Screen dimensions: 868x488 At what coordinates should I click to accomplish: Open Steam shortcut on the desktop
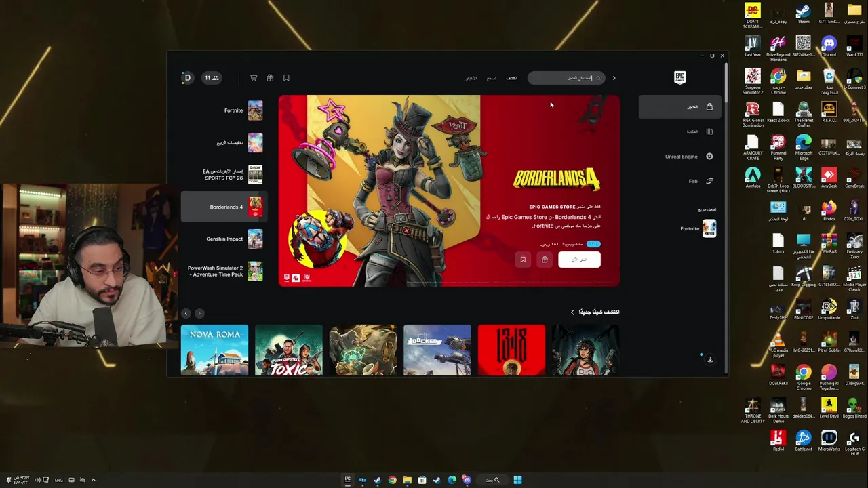click(x=804, y=14)
